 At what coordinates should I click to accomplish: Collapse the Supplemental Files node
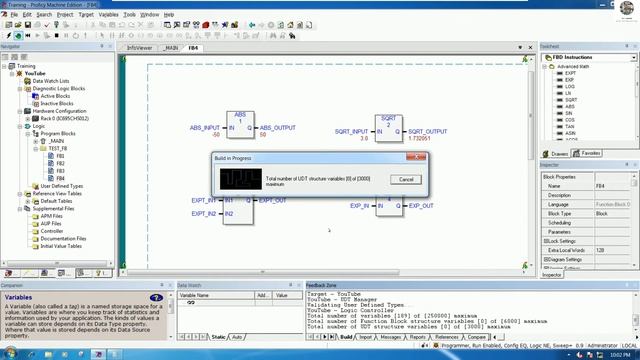coord(20,209)
